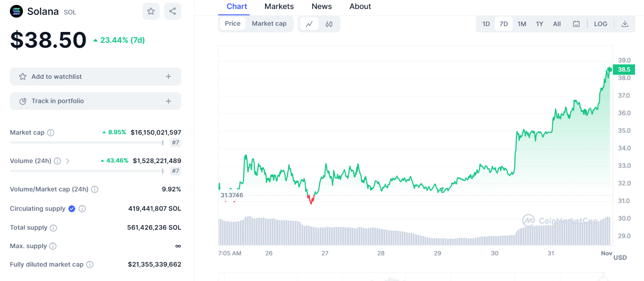Show Circulating supply info icon
Image resolution: width=644 pixels, height=281 pixels.
point(82,208)
